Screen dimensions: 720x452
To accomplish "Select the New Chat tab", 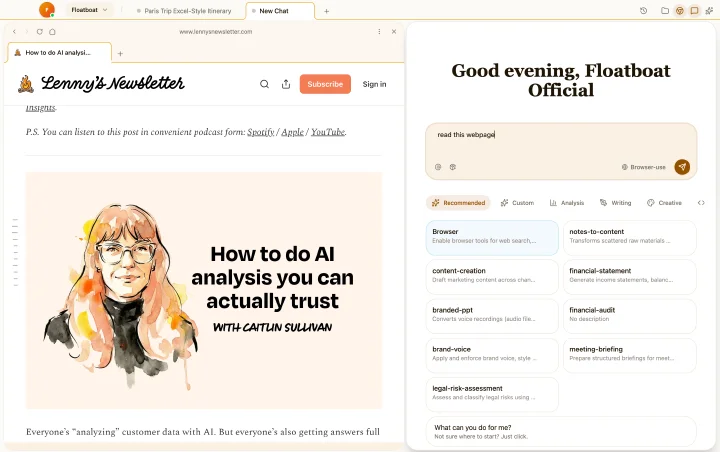I will click(x=280, y=11).
